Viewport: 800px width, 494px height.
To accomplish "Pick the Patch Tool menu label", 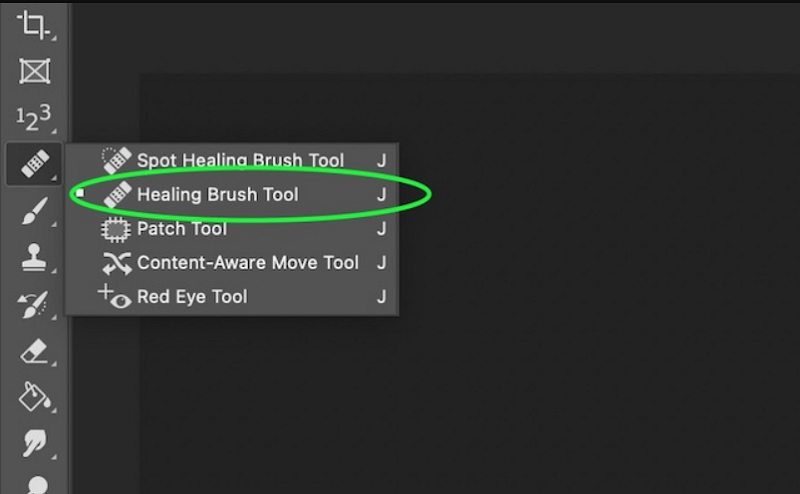I will pyautogui.click(x=182, y=229).
